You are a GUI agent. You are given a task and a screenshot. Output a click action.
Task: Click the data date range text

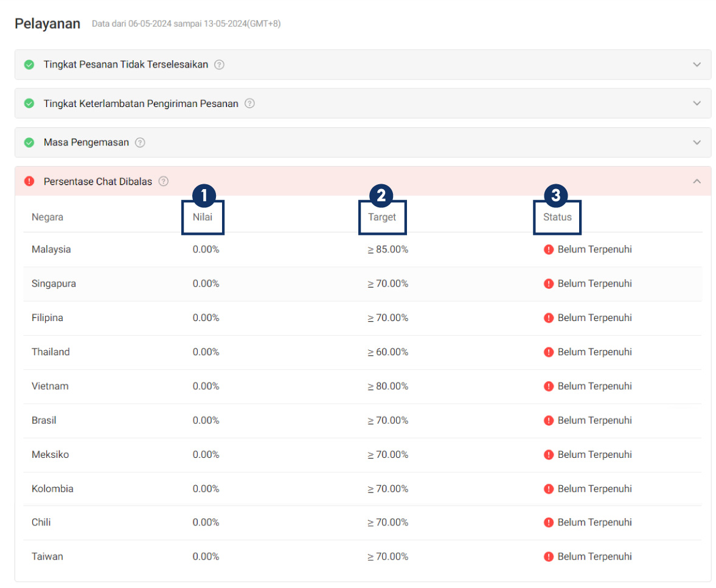pyautogui.click(x=186, y=24)
